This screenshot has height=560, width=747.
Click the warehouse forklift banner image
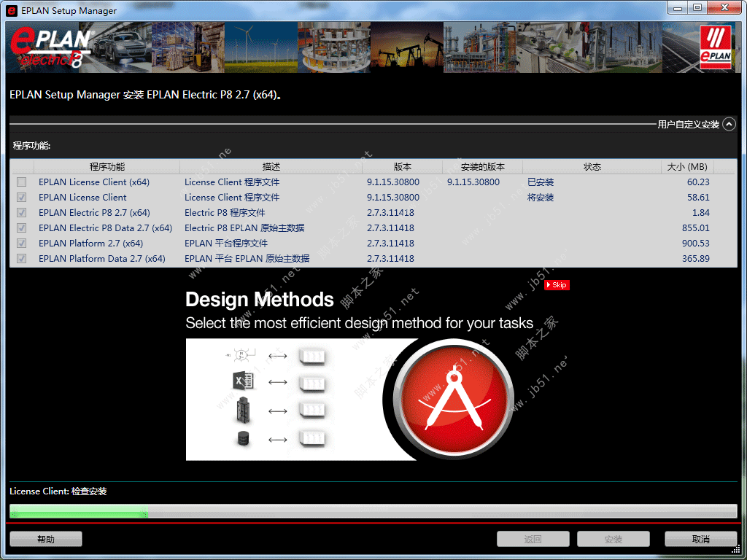[188, 47]
